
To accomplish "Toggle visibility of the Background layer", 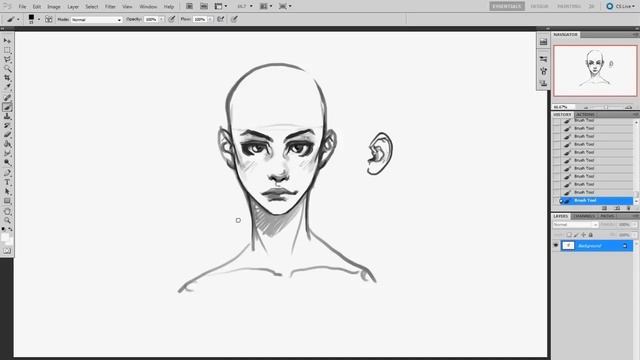I will 556,245.
